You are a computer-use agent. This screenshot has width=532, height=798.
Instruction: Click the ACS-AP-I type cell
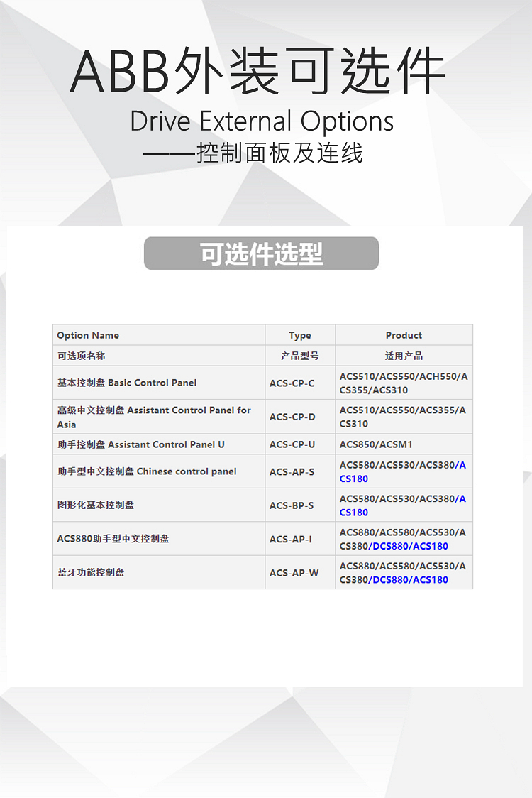pos(290,539)
